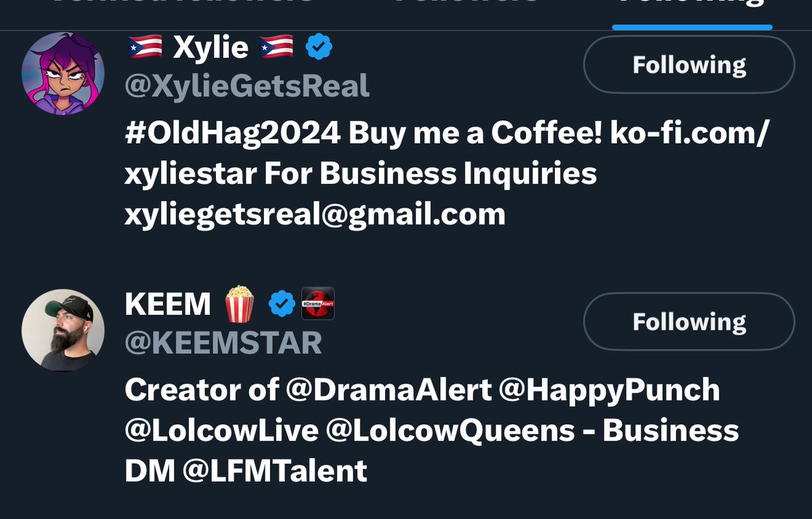This screenshot has height=519, width=812.
Task: Open the @HappyPunch mention
Action: point(610,390)
